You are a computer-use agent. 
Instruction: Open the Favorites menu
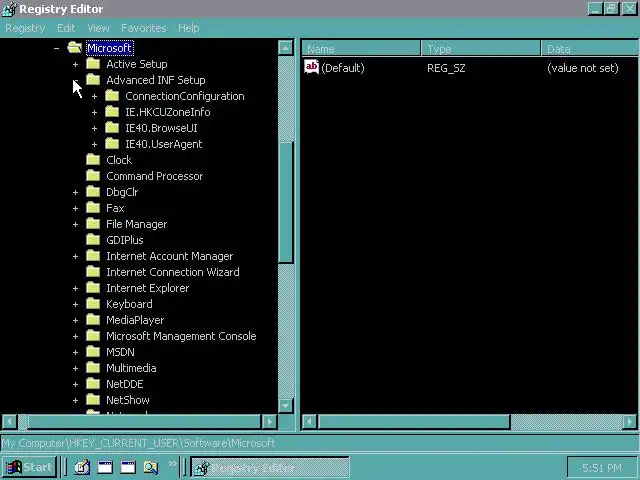144,28
